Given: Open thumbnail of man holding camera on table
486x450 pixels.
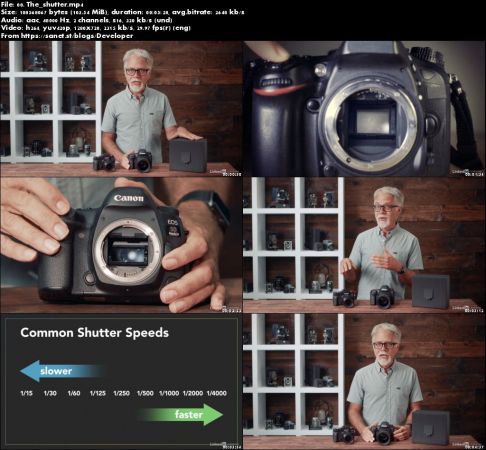Looking at the screenshot, I should [364, 382].
